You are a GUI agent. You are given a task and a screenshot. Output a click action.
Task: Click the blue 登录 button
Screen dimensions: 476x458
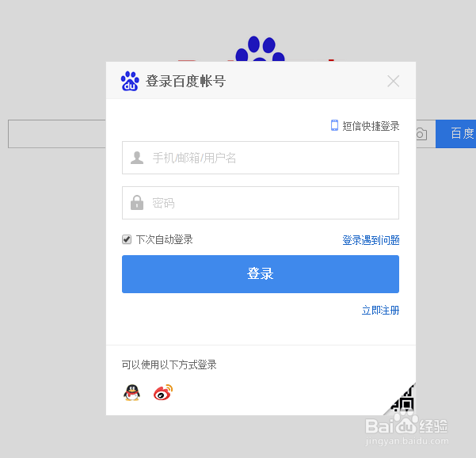(x=261, y=274)
